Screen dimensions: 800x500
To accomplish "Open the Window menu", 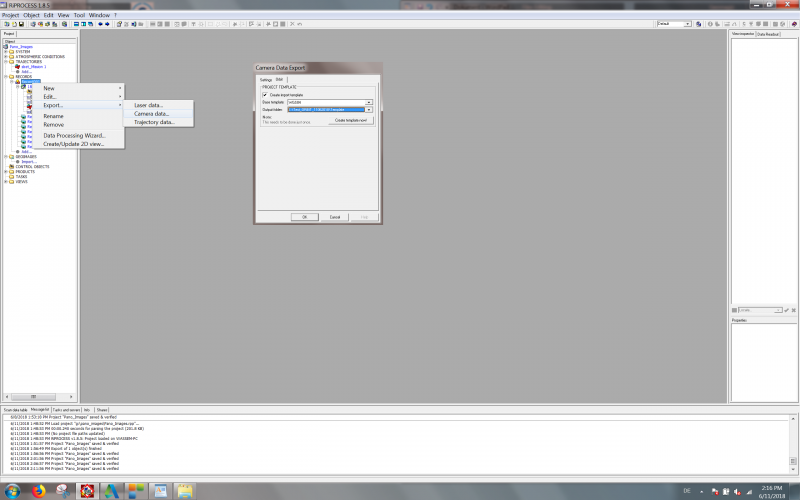I will 99,15.
